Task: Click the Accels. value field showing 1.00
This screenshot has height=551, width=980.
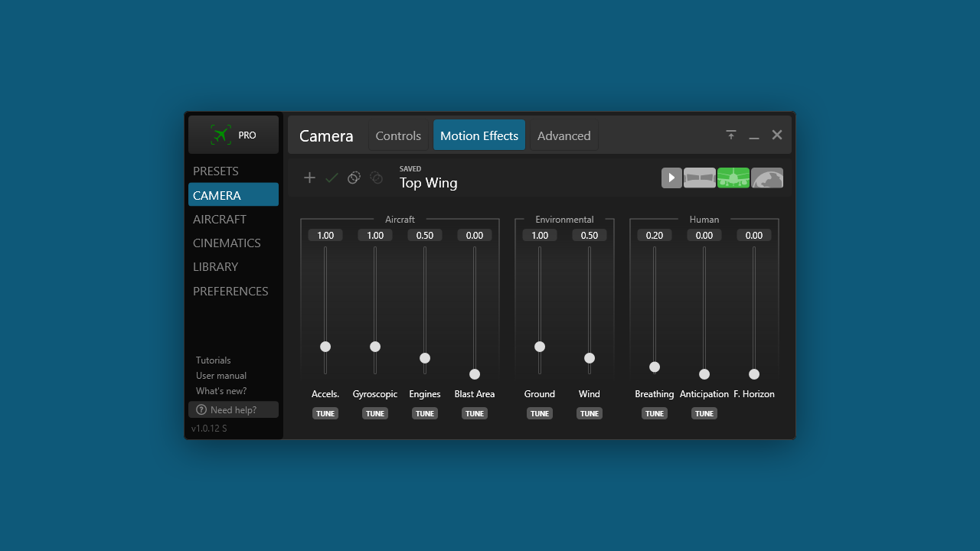Action: 325,236
